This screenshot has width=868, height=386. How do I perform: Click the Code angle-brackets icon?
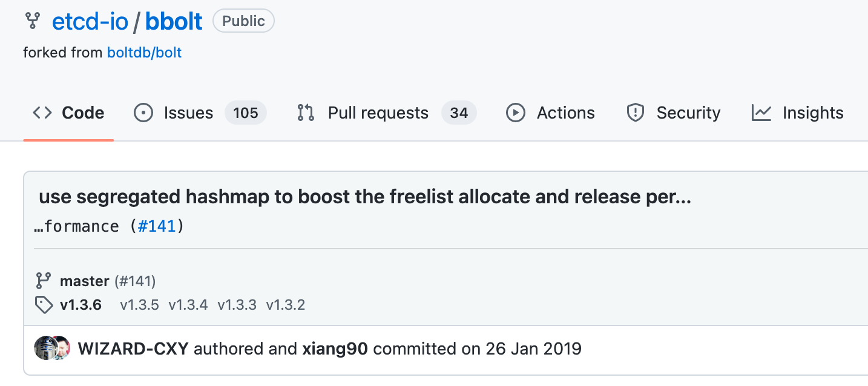tap(42, 113)
